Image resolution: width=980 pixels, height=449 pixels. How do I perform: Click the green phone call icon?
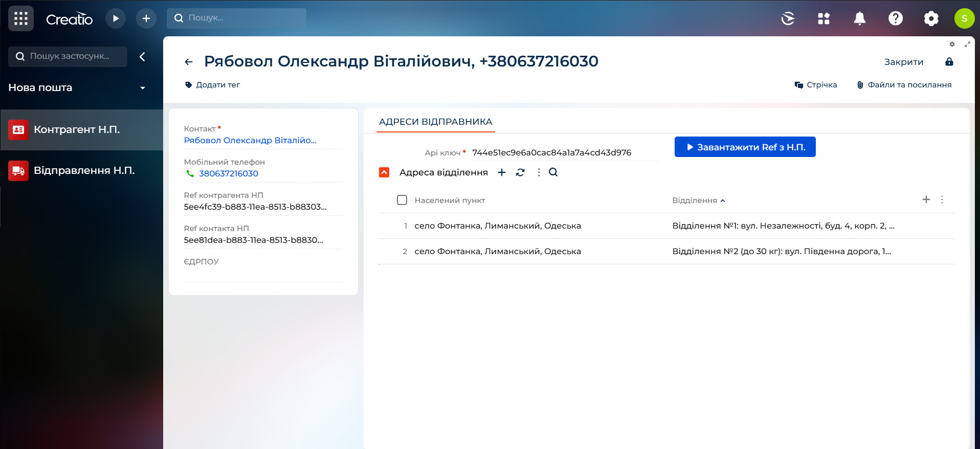pyautogui.click(x=190, y=173)
